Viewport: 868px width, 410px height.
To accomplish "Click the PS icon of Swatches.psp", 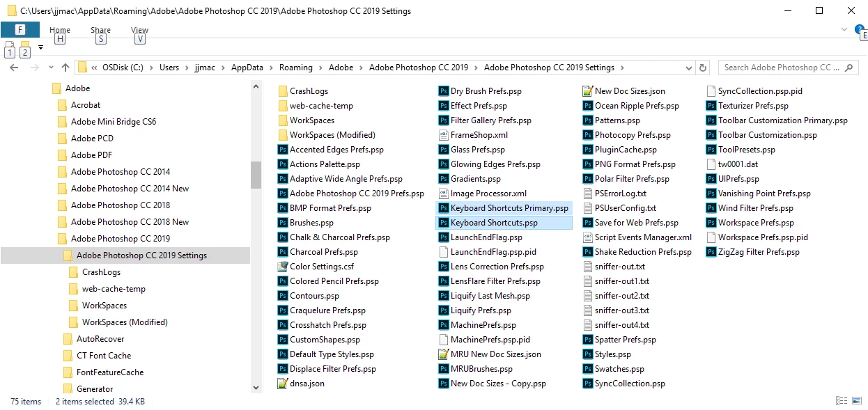I will click(588, 369).
